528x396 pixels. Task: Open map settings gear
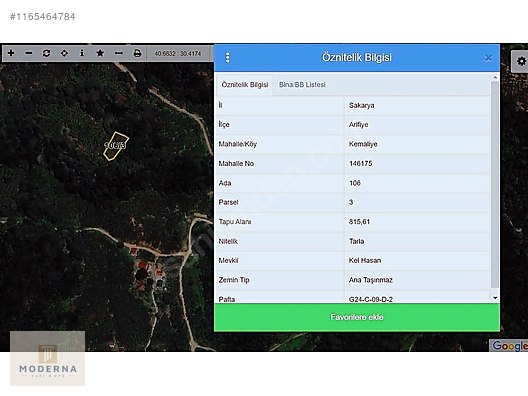click(x=521, y=61)
